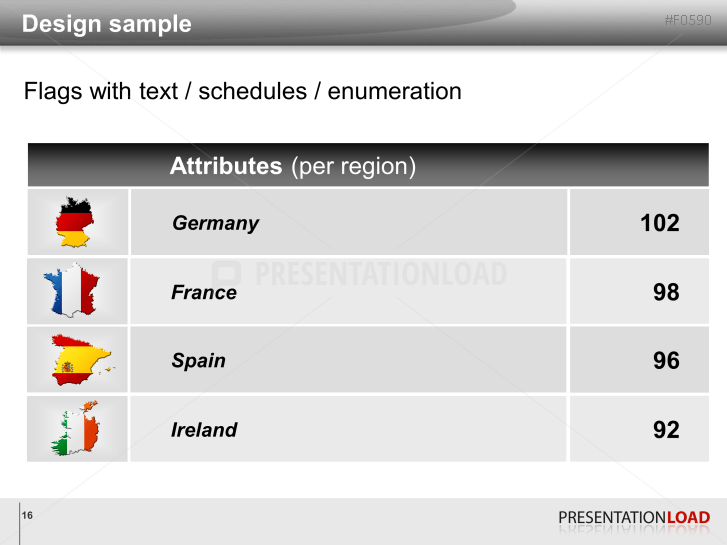This screenshot has height=545, width=727.
Task: Click the PresentationLoad watermark in table
Action: (x=360, y=274)
